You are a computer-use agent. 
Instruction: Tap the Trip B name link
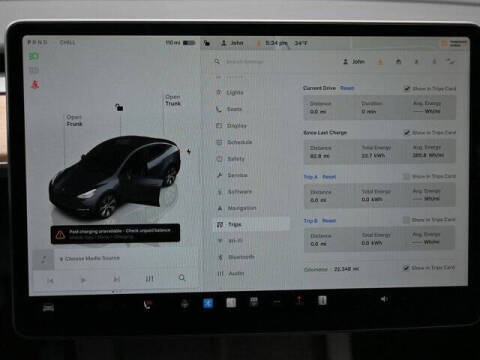[x=311, y=221]
